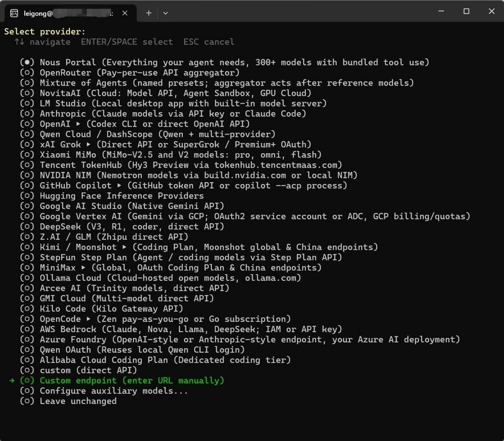Minimize the terminal window
Screen dimensions: 504x441
pyautogui.click(x=441, y=11)
